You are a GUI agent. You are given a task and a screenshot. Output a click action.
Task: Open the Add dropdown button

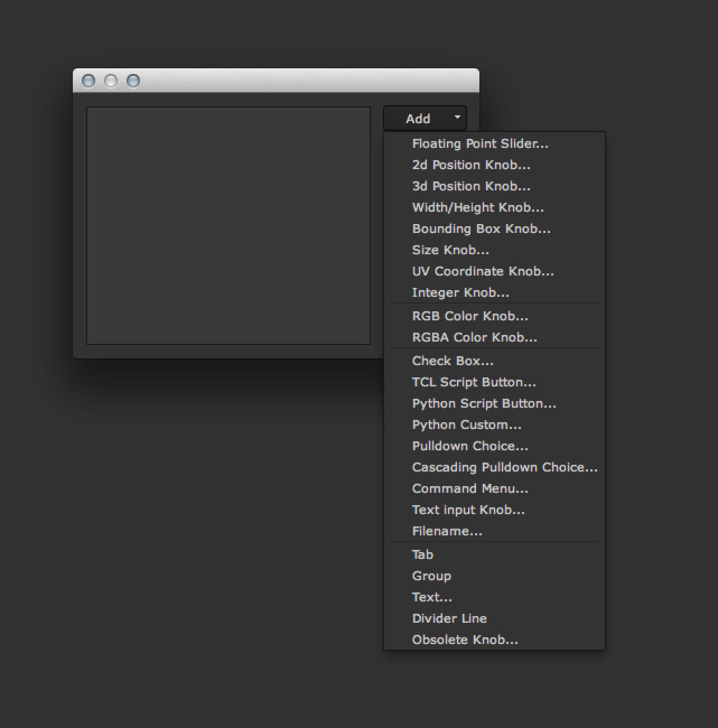(425, 119)
